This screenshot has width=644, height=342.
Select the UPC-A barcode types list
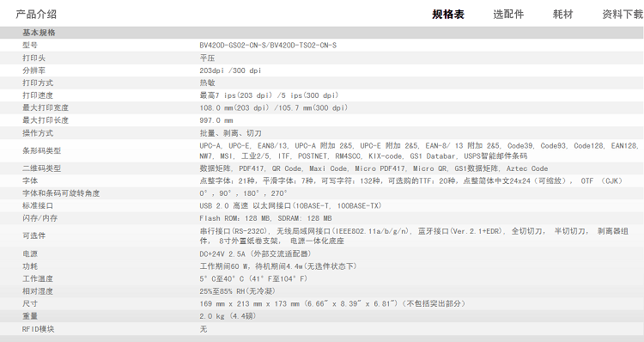pos(419,151)
